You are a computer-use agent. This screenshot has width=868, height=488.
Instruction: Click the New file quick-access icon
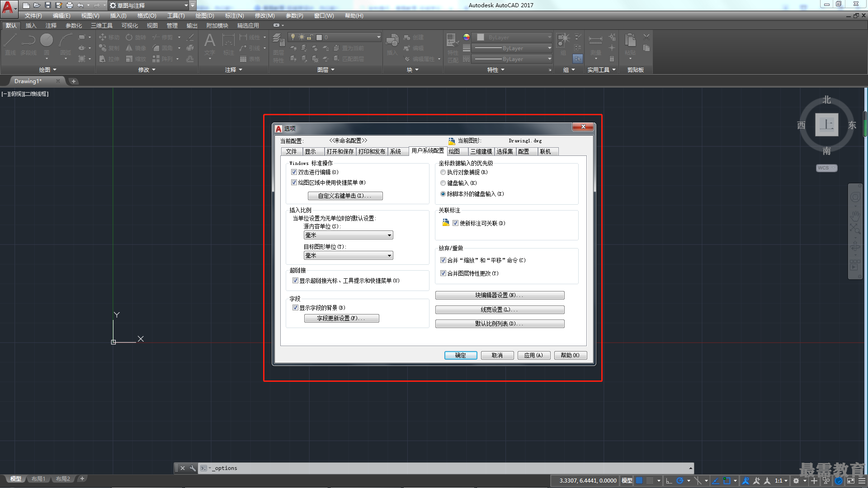pos(26,5)
